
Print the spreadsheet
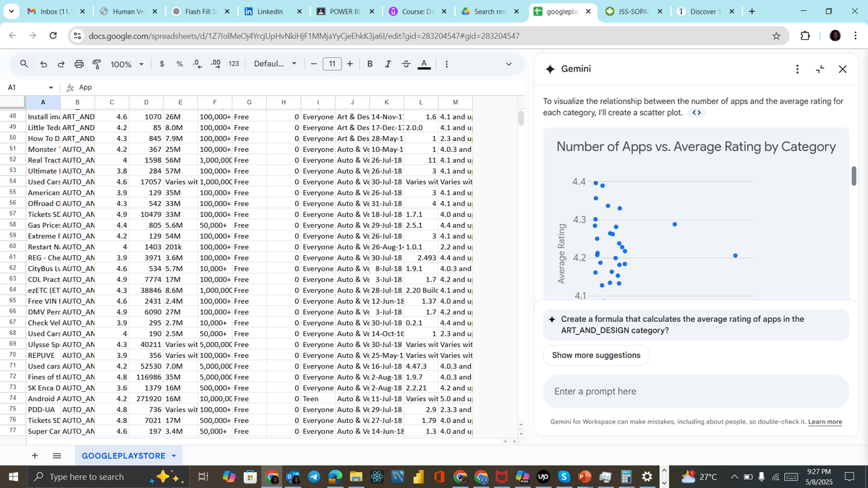pyautogui.click(x=78, y=64)
